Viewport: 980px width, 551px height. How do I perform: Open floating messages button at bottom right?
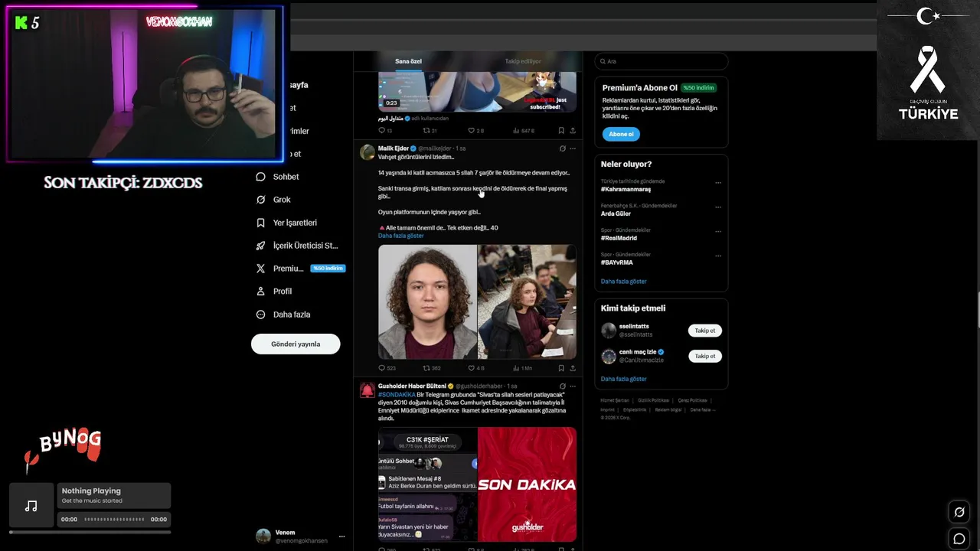click(x=959, y=539)
